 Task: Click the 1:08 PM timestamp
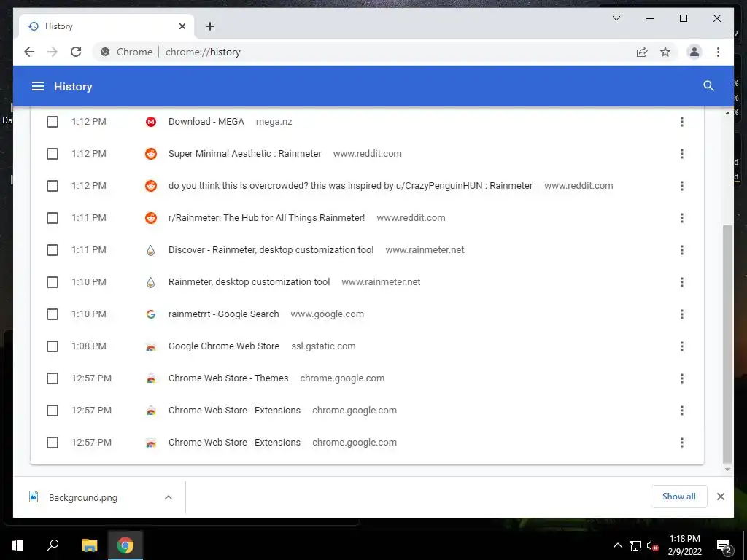pos(88,346)
